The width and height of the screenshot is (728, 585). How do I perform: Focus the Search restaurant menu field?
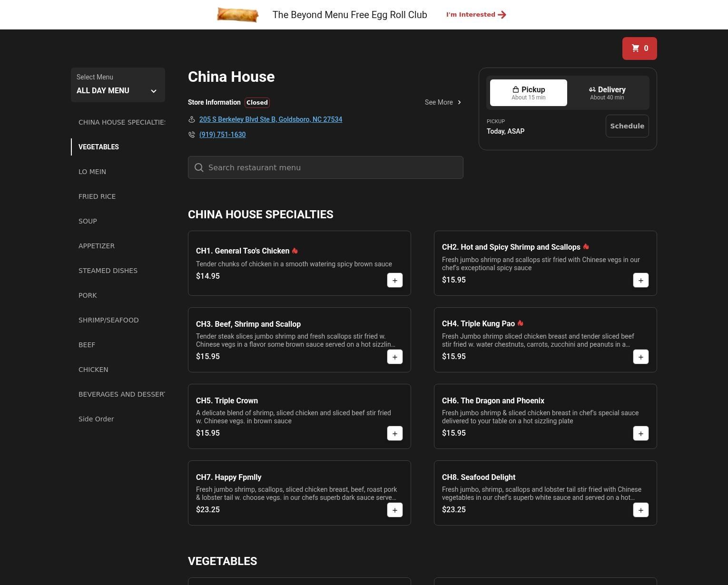tap(325, 167)
